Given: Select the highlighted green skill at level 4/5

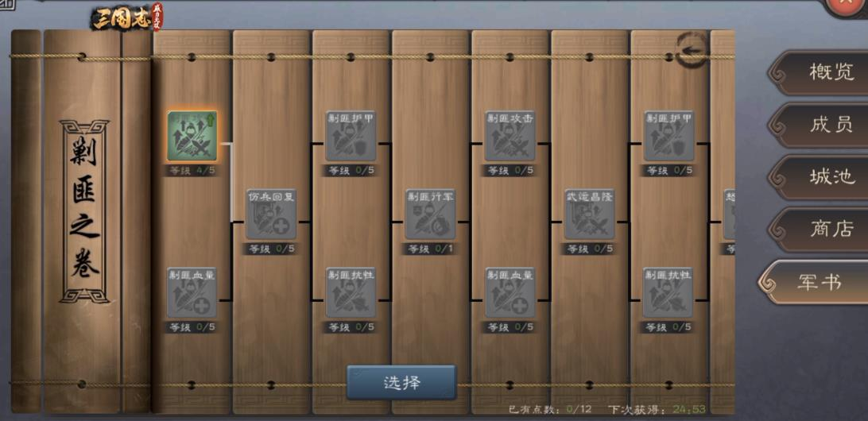Looking at the screenshot, I should 192,136.
